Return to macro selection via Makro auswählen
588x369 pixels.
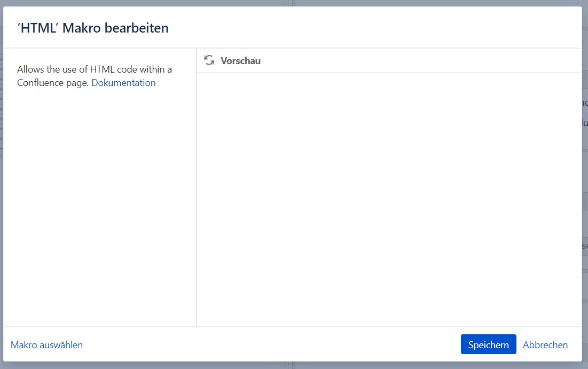click(x=46, y=344)
